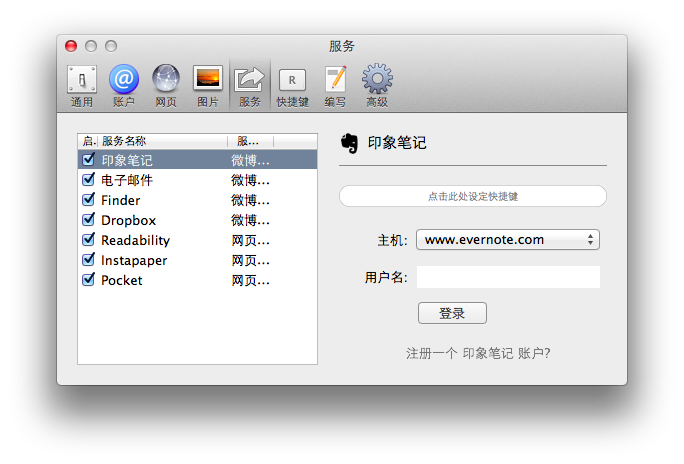Uncheck the 印象笔记 service checkbox

tap(89, 160)
